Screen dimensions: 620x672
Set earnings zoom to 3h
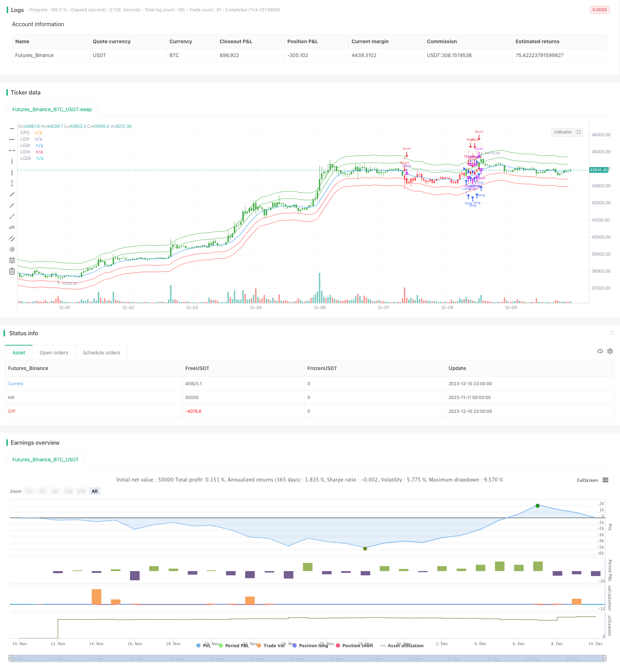[42, 491]
